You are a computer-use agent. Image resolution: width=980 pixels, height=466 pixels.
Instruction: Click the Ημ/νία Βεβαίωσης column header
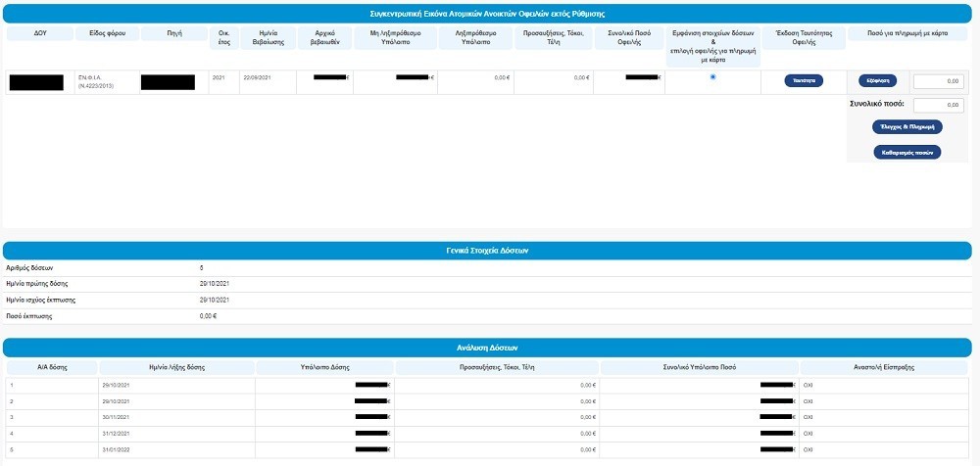pos(257,38)
